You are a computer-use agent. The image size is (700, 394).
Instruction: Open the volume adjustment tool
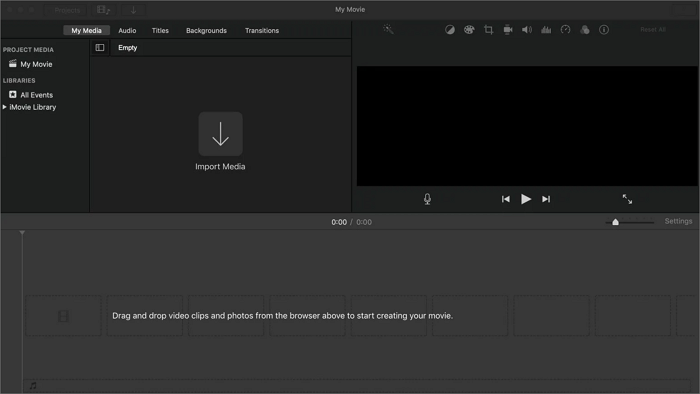point(527,30)
